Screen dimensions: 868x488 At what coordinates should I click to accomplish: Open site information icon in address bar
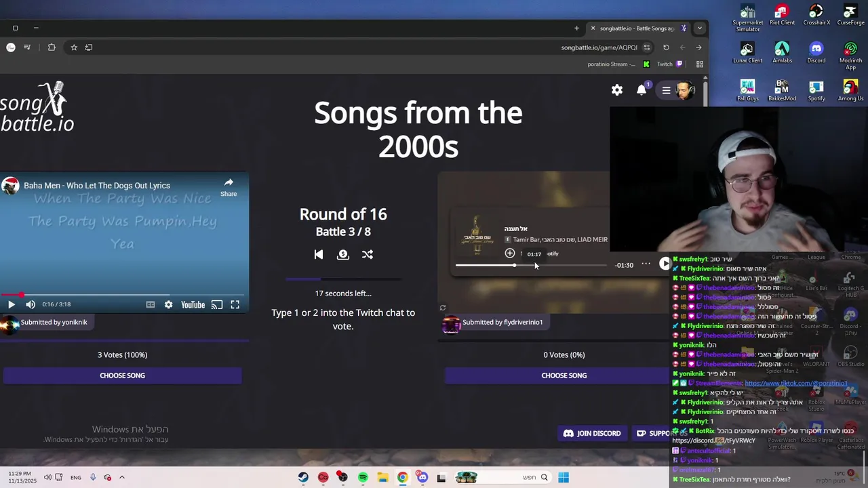coord(647,47)
